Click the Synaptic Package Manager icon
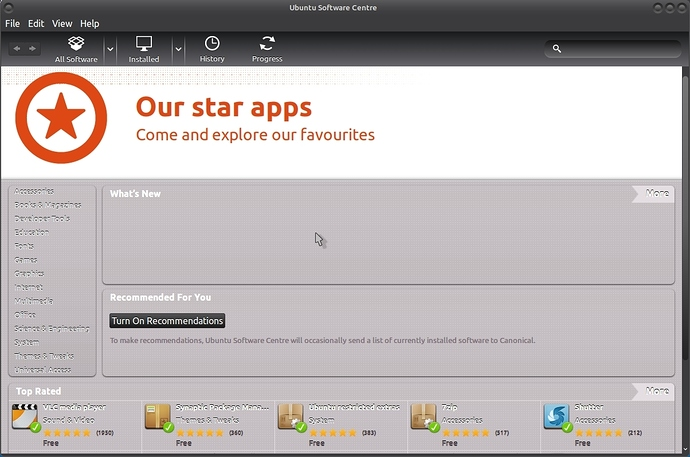 [x=158, y=417]
